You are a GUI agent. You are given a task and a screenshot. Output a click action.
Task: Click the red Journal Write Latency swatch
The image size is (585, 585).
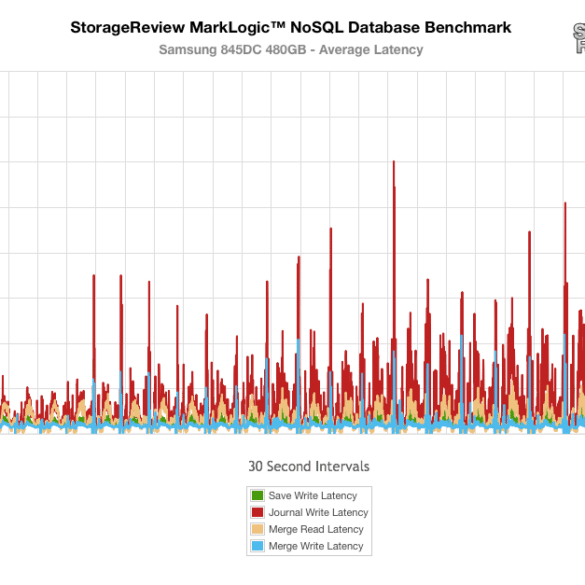point(257,512)
